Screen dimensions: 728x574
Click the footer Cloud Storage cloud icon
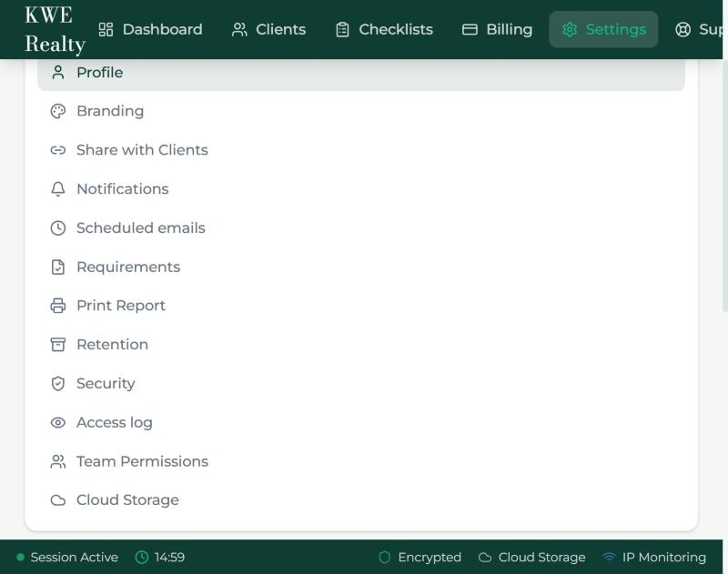click(485, 558)
